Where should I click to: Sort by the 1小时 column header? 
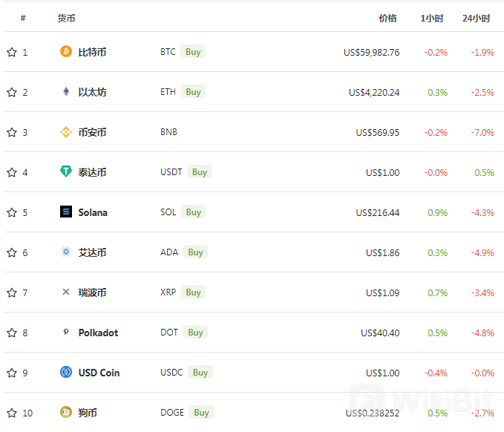[432, 19]
